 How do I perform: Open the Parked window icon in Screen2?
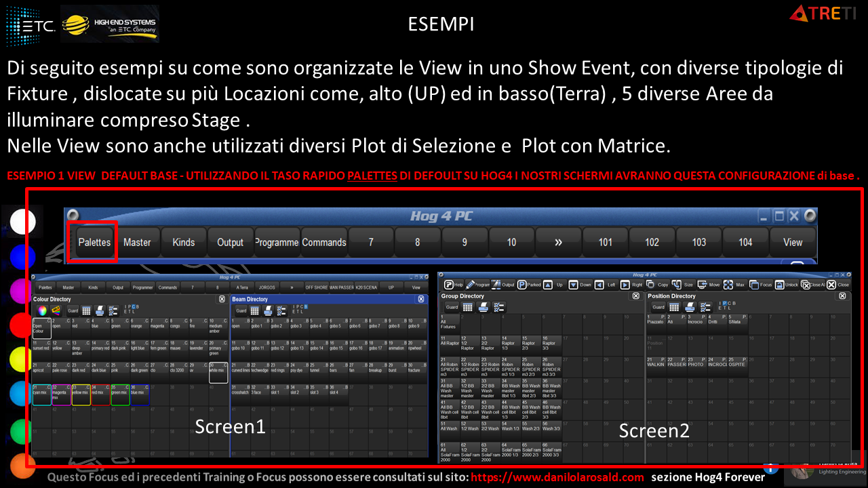coord(521,285)
